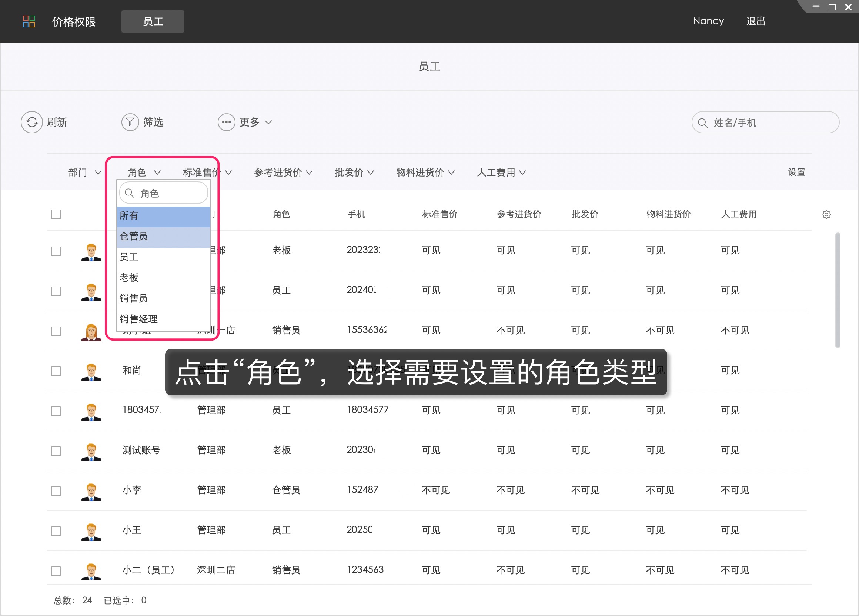Switch to the 员工 tab
The width and height of the screenshot is (859, 616).
[x=153, y=21]
